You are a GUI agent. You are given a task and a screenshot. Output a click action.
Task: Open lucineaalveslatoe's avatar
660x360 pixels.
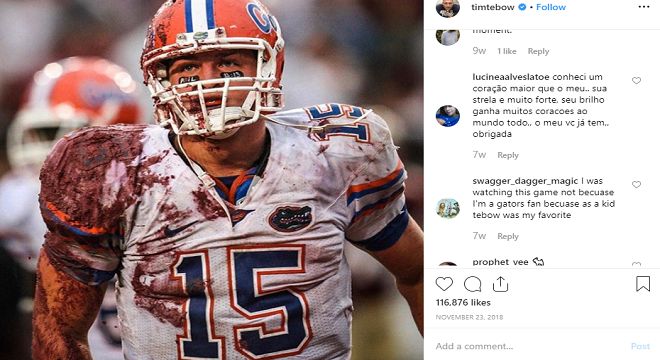pyautogui.click(x=447, y=116)
